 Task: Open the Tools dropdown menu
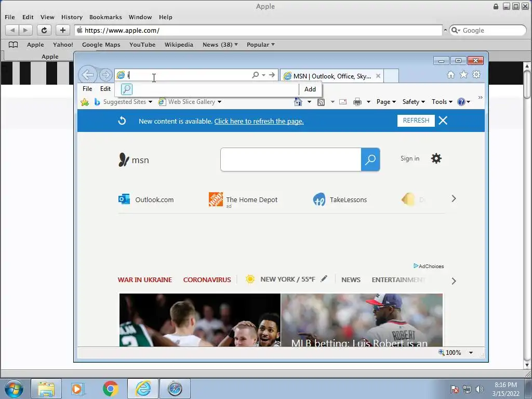[442, 102]
